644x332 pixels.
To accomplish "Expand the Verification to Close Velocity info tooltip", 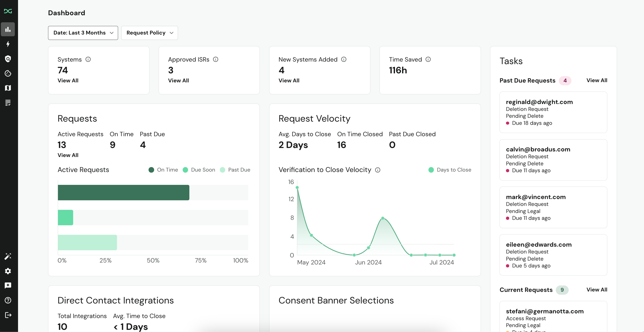I will (378, 170).
